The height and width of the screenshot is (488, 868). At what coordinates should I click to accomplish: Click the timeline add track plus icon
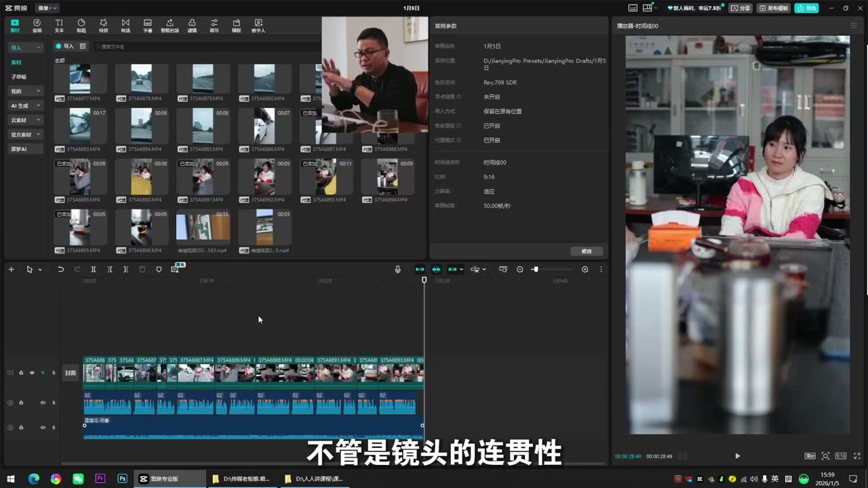[11, 269]
